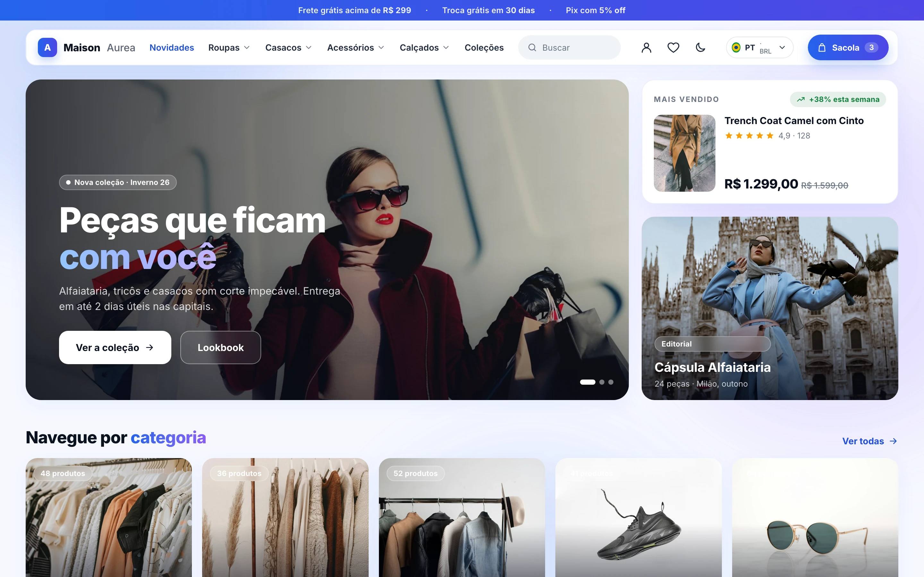The width and height of the screenshot is (924, 577).
Task: Expand the Casacos dropdown
Action: (289, 48)
